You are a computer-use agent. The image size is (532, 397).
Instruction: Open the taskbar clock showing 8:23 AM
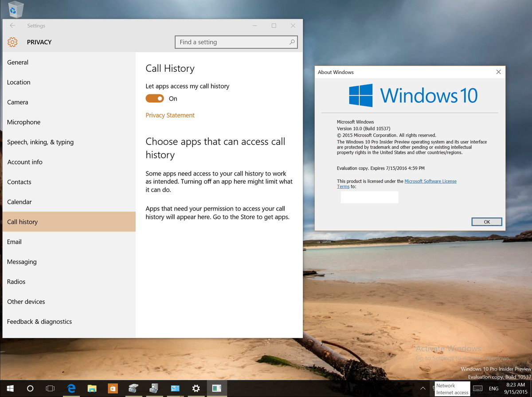coord(515,389)
